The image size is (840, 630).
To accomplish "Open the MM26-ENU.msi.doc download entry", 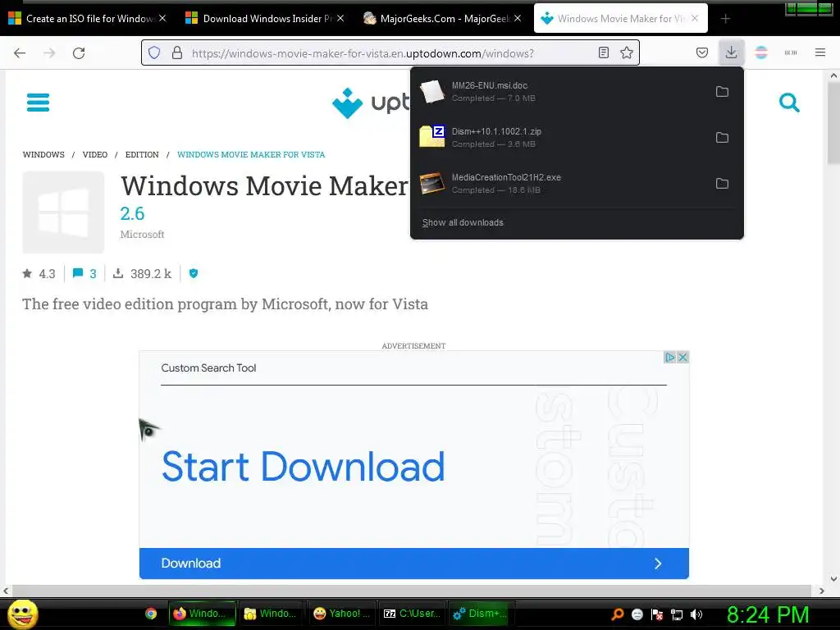I will pyautogui.click(x=559, y=92).
